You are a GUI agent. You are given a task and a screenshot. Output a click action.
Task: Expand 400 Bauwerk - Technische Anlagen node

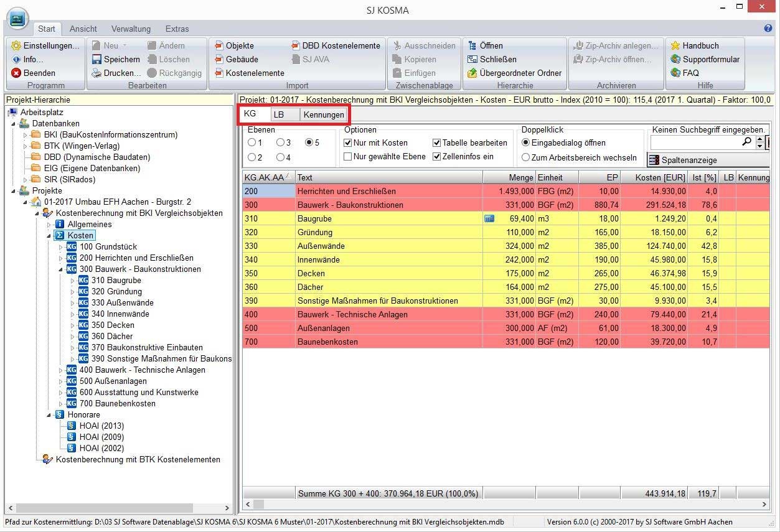(x=61, y=370)
